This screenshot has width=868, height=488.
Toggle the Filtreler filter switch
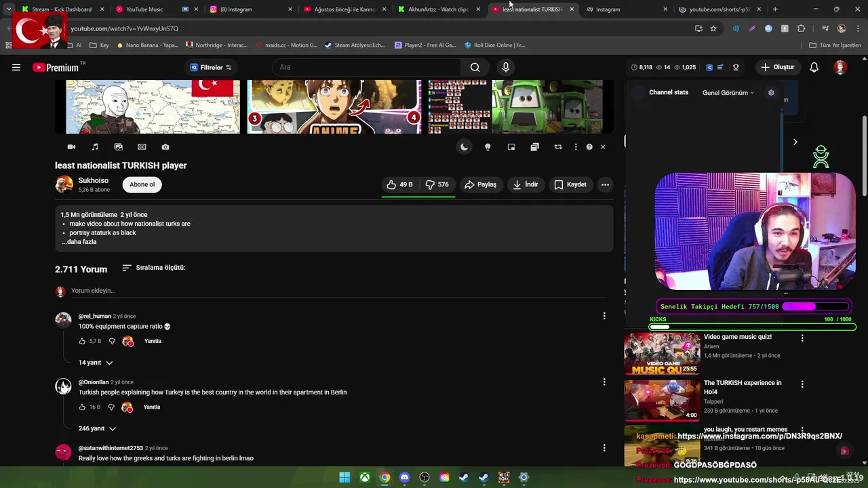click(x=229, y=67)
